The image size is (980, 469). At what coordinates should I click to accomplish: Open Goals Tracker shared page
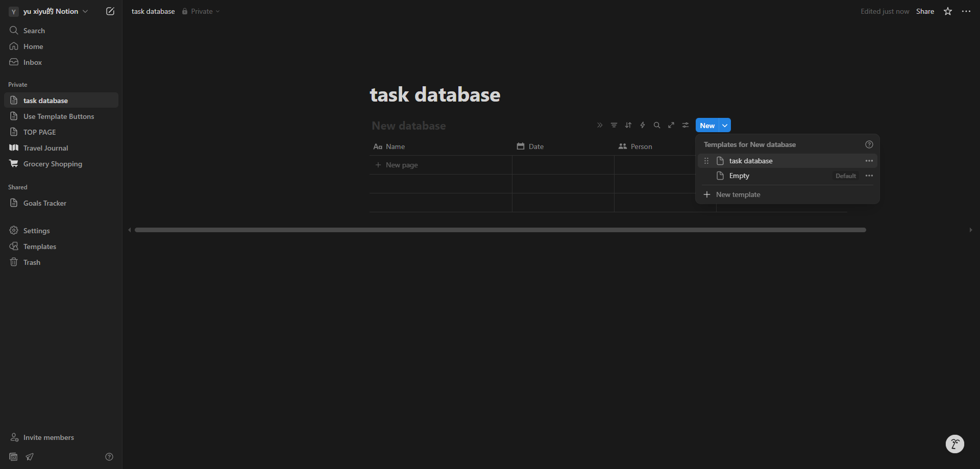coord(61,203)
